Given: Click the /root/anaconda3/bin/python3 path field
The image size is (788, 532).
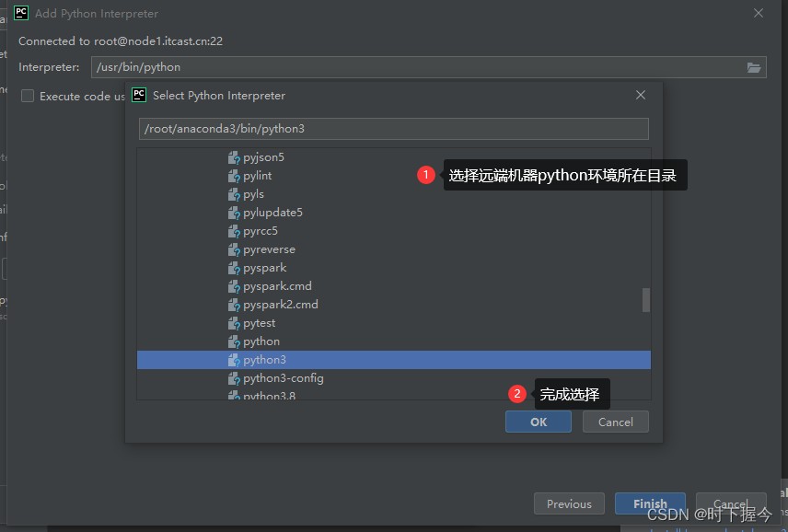Looking at the screenshot, I should [393, 129].
